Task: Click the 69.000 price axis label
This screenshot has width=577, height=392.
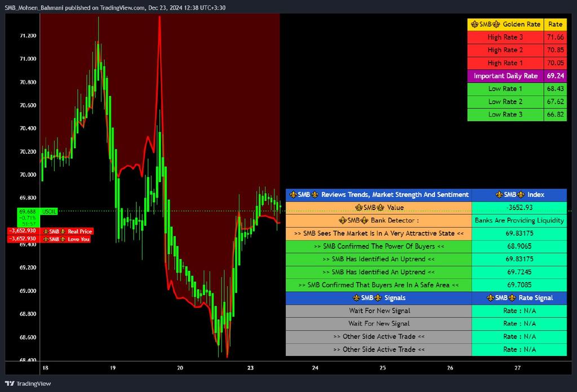Action: 28,291
